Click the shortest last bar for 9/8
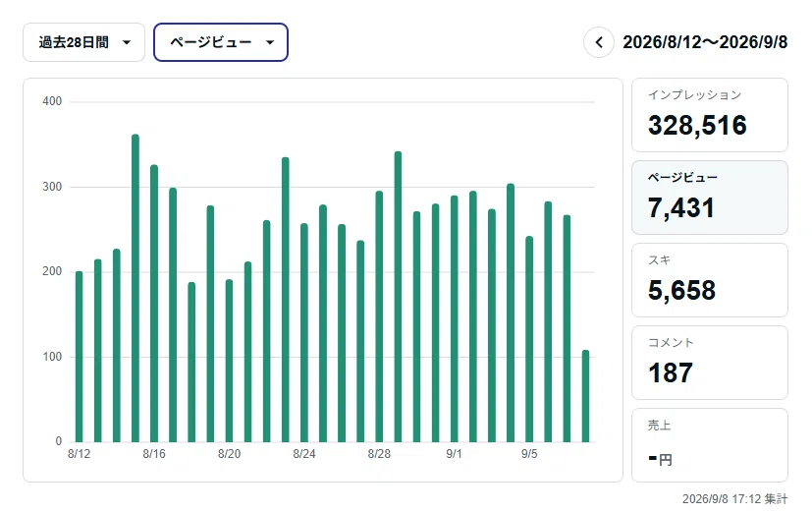 coord(586,396)
